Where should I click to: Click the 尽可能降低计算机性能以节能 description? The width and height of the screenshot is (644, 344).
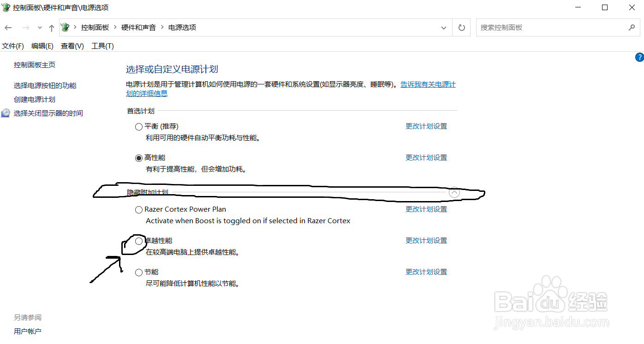pos(193,284)
